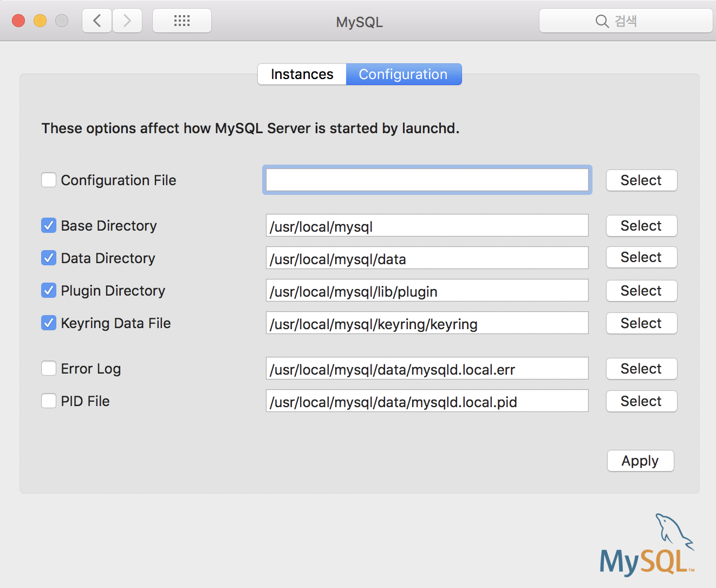This screenshot has height=588, width=716.
Task: Choose Select button for Keyring Data File
Action: tap(641, 323)
